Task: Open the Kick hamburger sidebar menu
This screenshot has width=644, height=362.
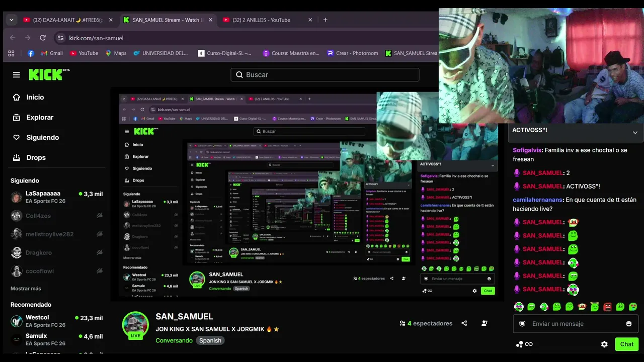Action: point(17,75)
